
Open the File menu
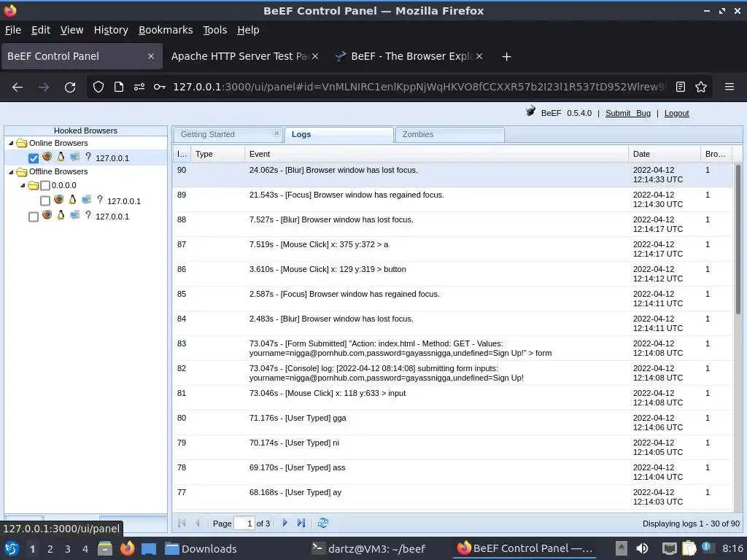click(13, 30)
